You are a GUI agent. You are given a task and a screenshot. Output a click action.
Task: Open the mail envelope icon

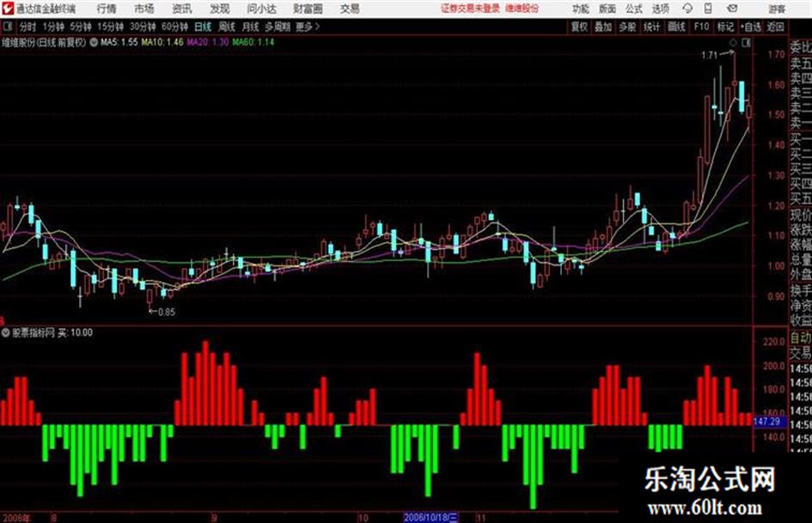(732, 9)
